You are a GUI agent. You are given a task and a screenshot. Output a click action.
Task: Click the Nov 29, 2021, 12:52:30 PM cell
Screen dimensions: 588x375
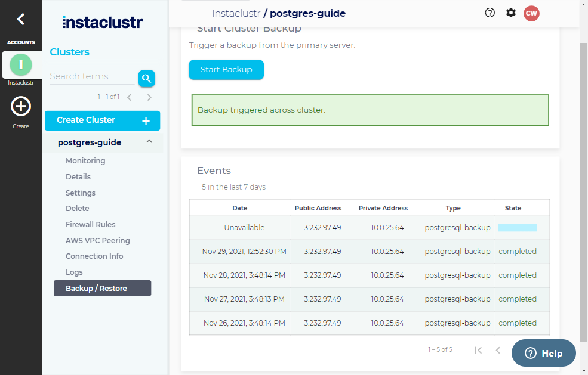coord(244,252)
